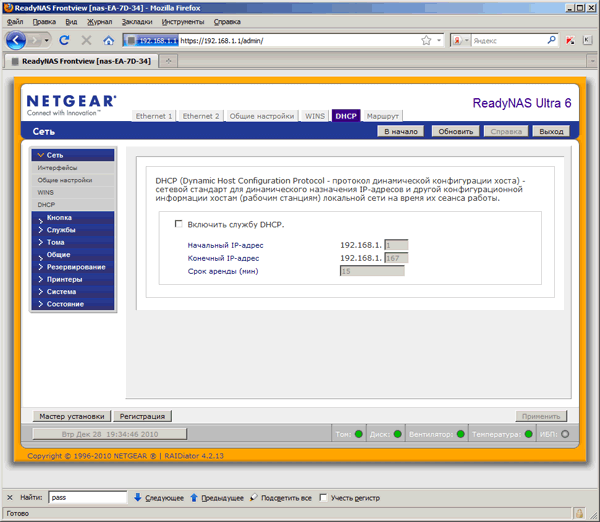
Task: Enable the DHCP service checkbox
Action: click(x=178, y=223)
